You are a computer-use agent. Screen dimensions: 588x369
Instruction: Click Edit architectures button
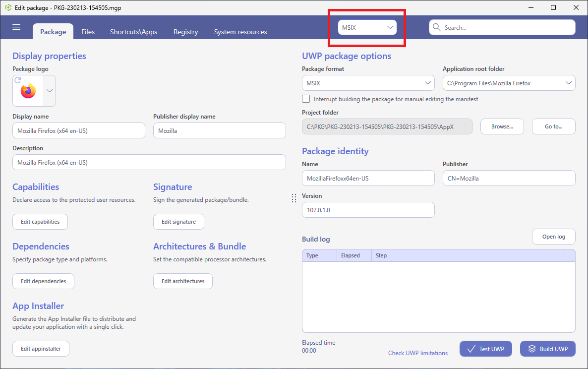[x=183, y=281]
